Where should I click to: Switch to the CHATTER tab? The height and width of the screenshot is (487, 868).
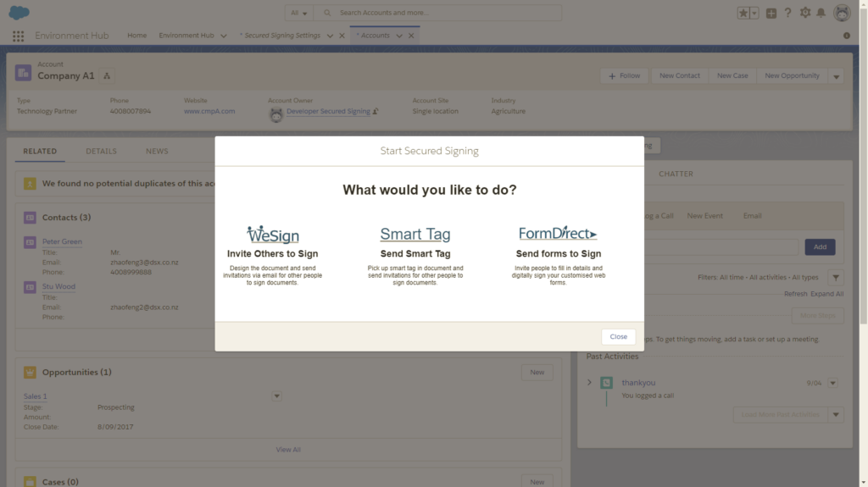[676, 174]
